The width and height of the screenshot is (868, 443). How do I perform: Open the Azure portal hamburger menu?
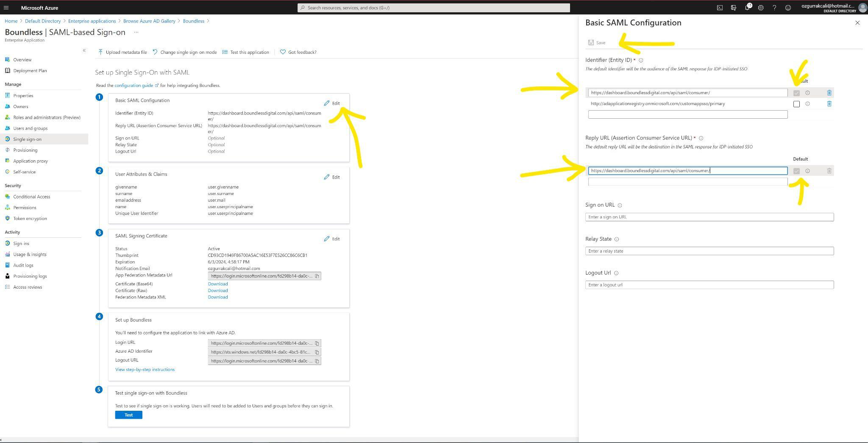point(6,8)
